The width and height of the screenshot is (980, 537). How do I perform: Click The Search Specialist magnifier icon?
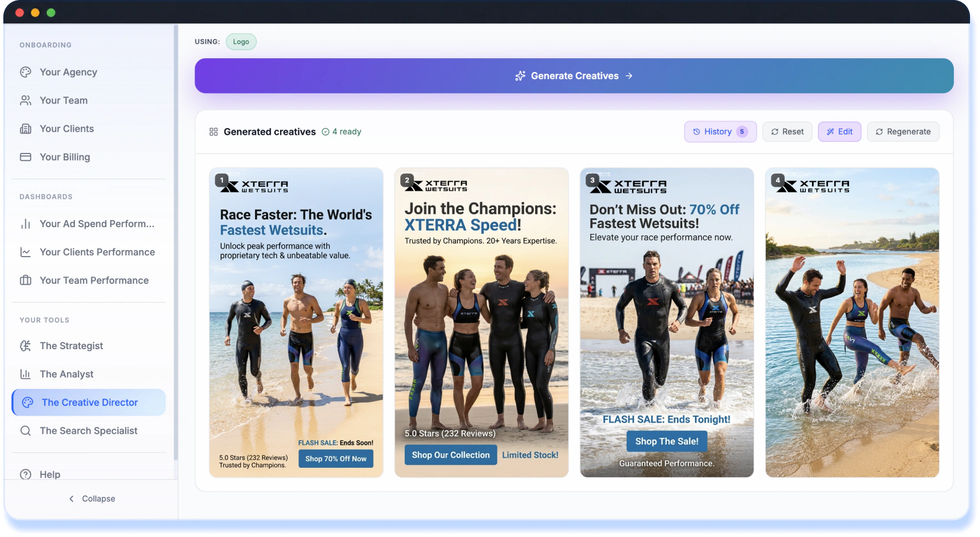coord(26,431)
